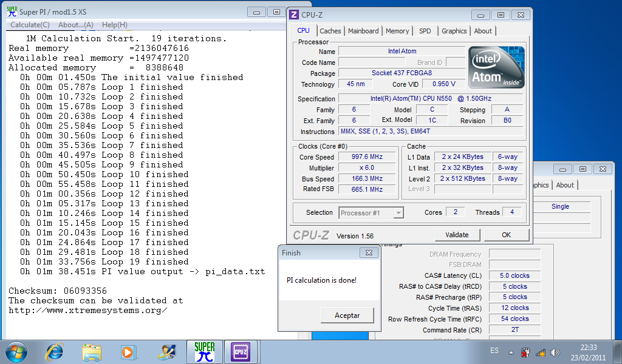The image size is (622, 364).
Task: Maximize the Super PI window
Action: pos(277,12)
